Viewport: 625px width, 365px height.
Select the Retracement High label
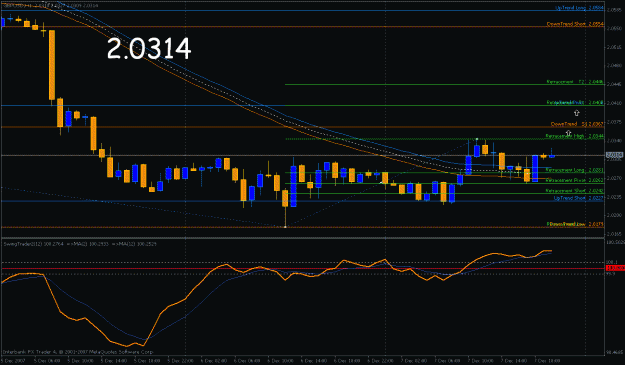point(575,136)
